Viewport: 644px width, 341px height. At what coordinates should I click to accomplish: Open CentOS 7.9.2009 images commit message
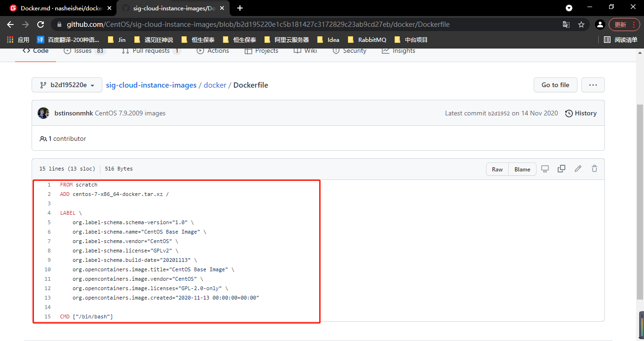click(130, 114)
